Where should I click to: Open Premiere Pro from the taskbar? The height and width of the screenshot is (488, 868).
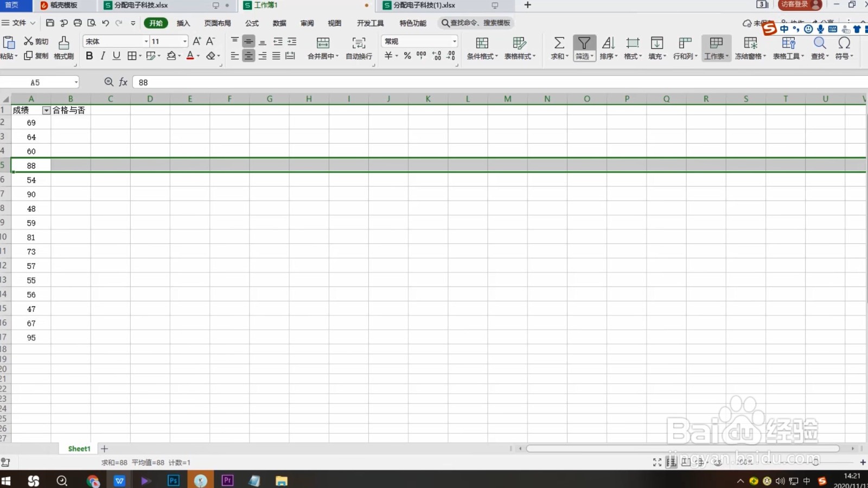point(227,480)
